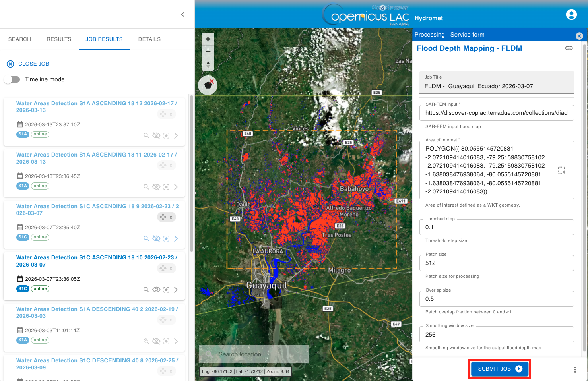The height and width of the screenshot is (381, 588).
Task: Hide the S1C ASCENDING 18 10 layer
Action: point(156,290)
